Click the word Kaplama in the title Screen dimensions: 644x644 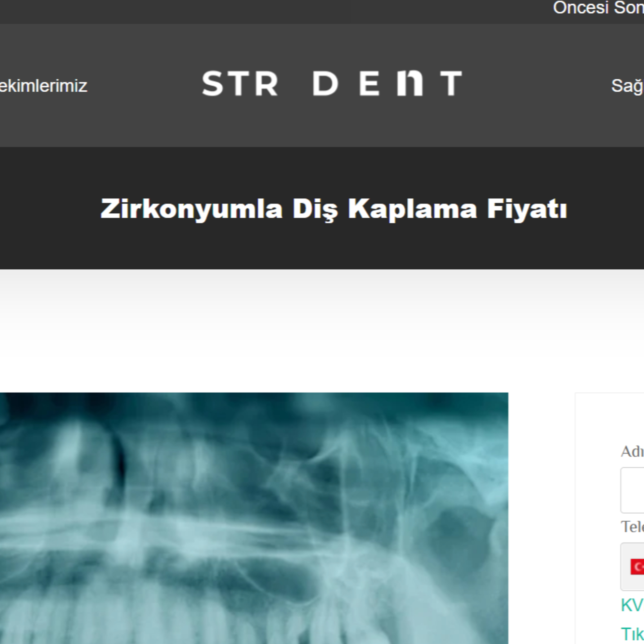click(412, 209)
